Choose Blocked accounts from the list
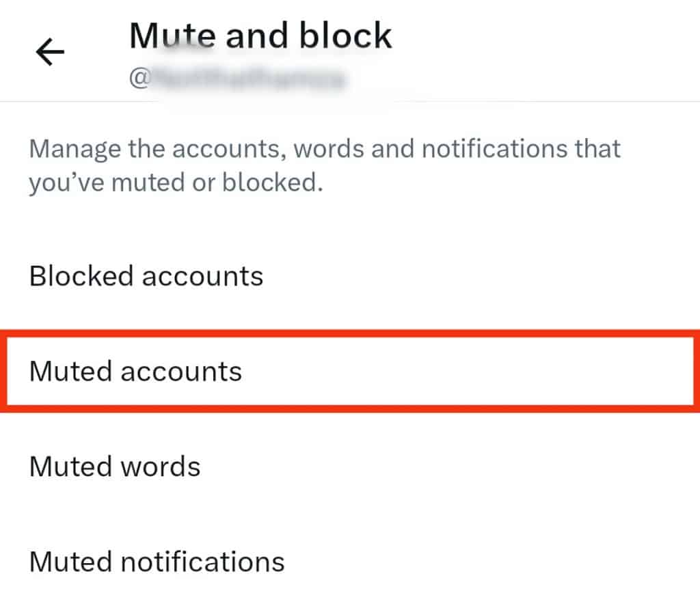700x615 pixels. pyautogui.click(x=146, y=276)
